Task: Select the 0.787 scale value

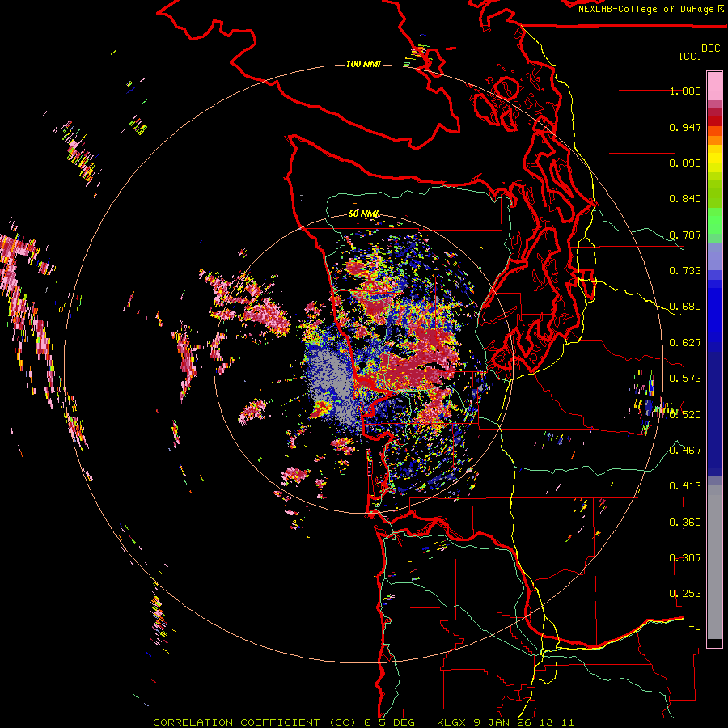Action: click(x=685, y=235)
